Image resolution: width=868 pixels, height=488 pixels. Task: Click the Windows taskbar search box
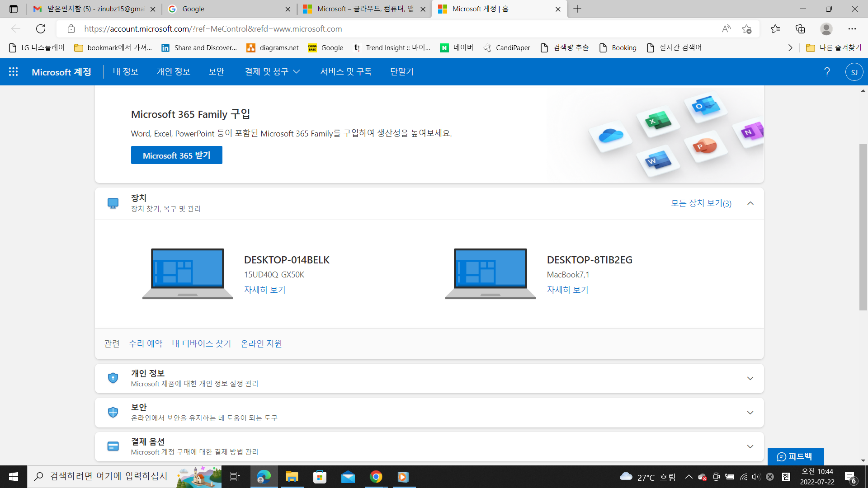point(124,477)
